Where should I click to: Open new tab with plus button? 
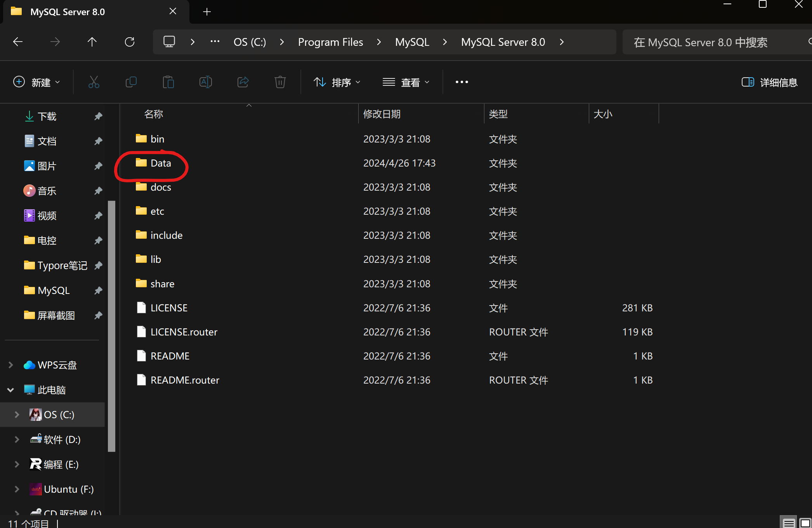(207, 12)
